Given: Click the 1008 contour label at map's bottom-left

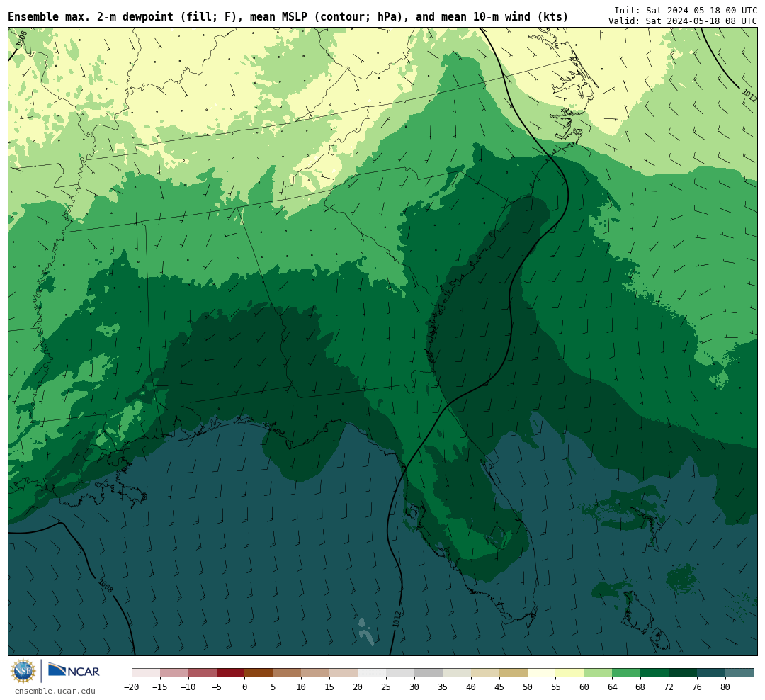Looking at the screenshot, I should coord(106,586).
